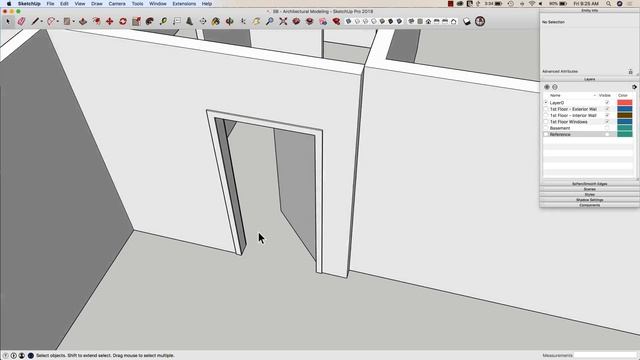Select the red Rotate tool
This screenshot has width=640, height=360.
[123, 21]
